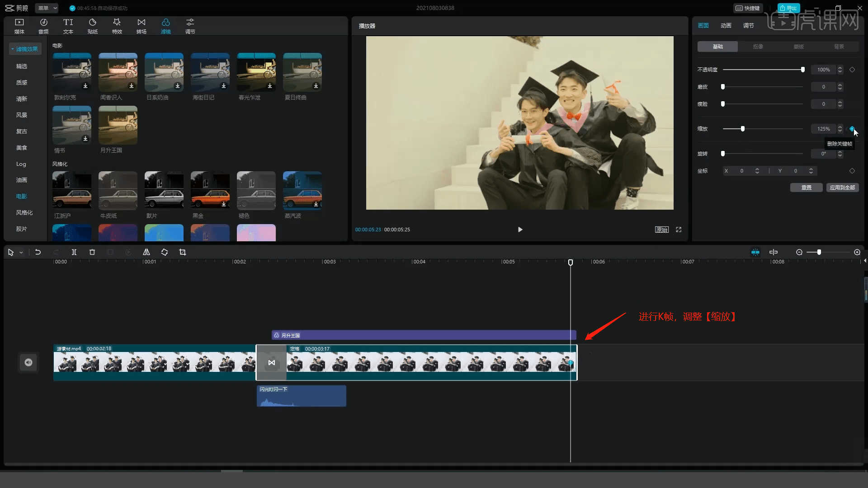Open the 贴纸 stickers panel
Viewport: 868px width, 488px height.
click(x=93, y=26)
